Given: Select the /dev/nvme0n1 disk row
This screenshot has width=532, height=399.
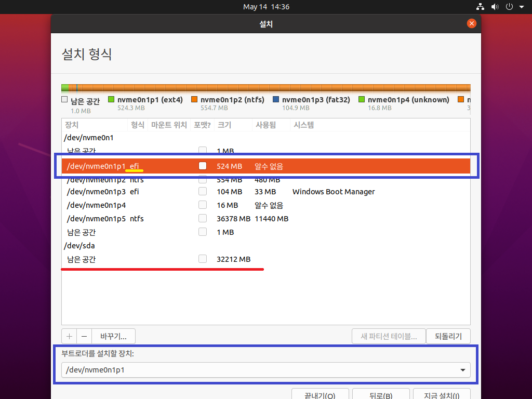Looking at the screenshot, I should [265, 138].
